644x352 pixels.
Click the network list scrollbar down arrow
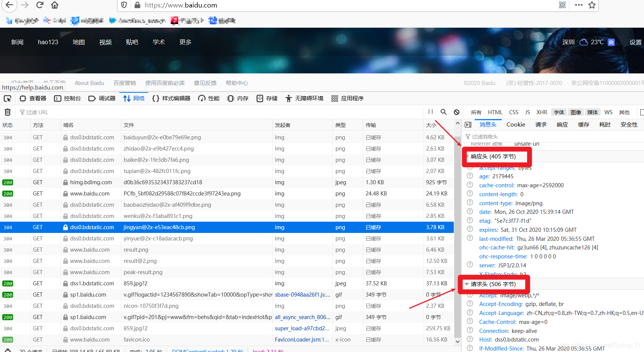tap(458, 341)
